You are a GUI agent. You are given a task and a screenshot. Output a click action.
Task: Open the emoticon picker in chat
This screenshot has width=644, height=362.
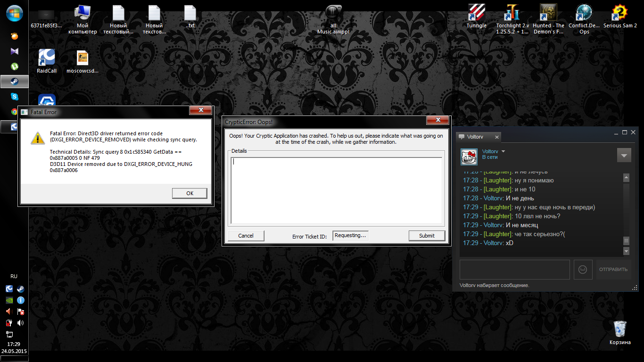[583, 270]
